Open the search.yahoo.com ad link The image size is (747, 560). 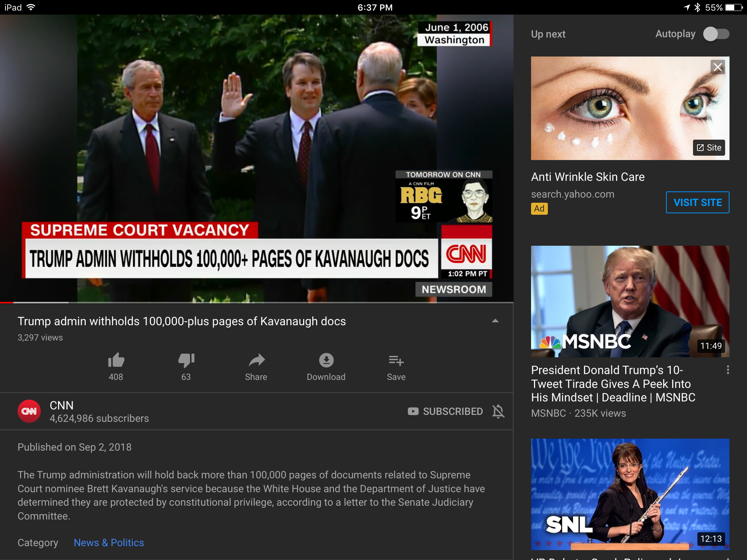pos(573,194)
